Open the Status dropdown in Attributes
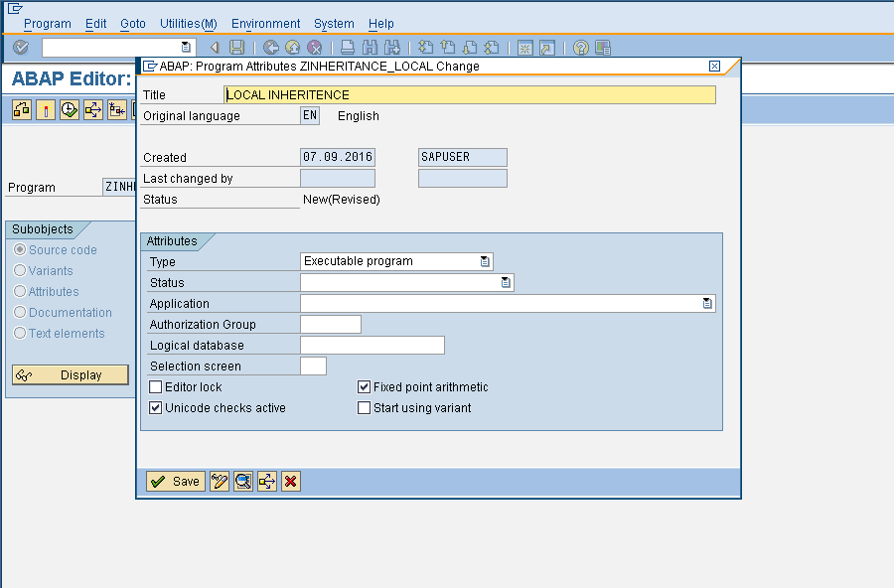894x588 pixels. tap(507, 282)
